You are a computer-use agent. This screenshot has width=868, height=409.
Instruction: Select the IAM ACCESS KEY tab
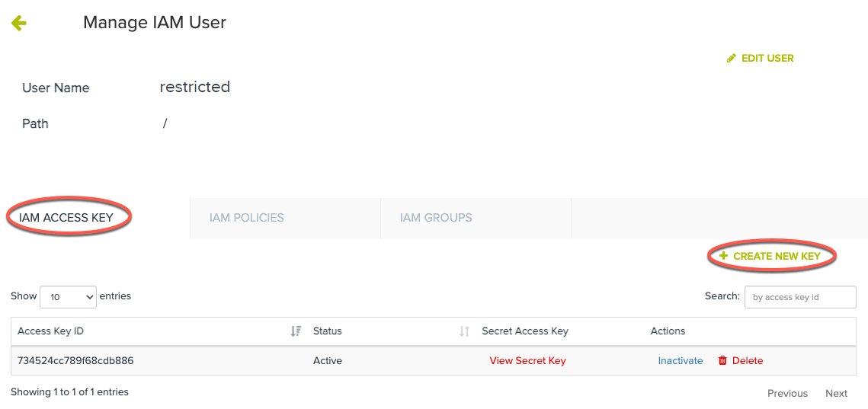pyautogui.click(x=66, y=218)
